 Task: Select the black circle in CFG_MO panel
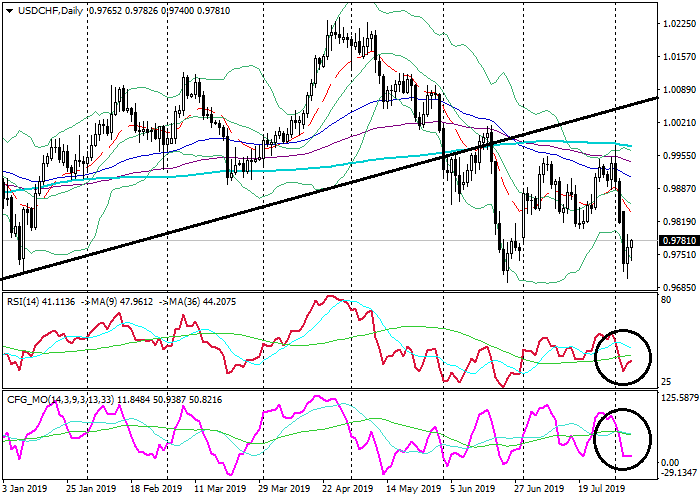pos(622,438)
